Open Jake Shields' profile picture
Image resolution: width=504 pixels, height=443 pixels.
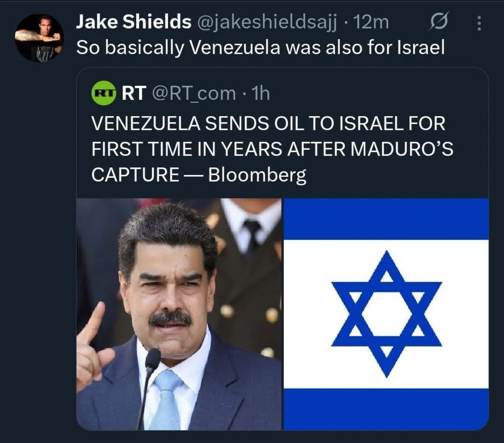tap(39, 38)
